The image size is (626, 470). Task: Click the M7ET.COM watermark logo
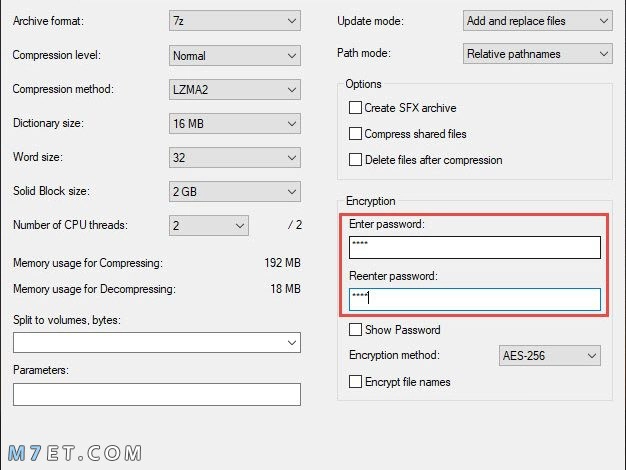coord(75,453)
